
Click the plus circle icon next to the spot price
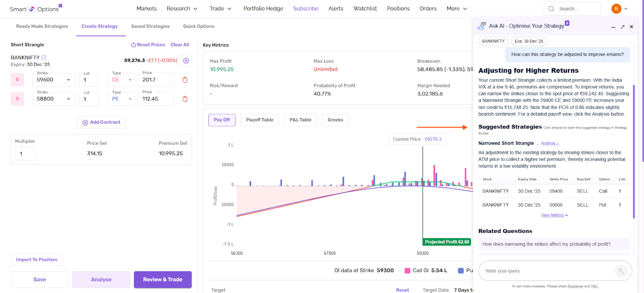pos(186,61)
